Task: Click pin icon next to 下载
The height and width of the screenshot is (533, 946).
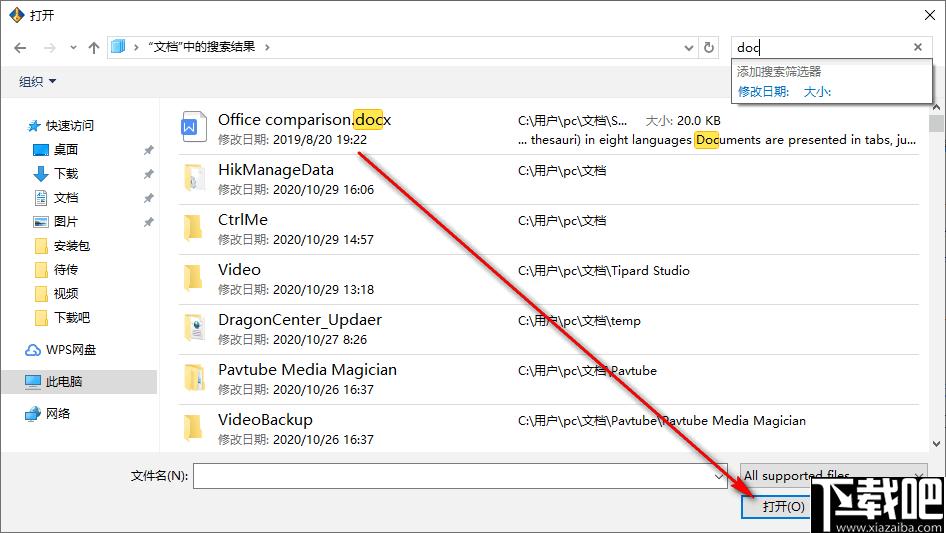Action: click(x=148, y=174)
